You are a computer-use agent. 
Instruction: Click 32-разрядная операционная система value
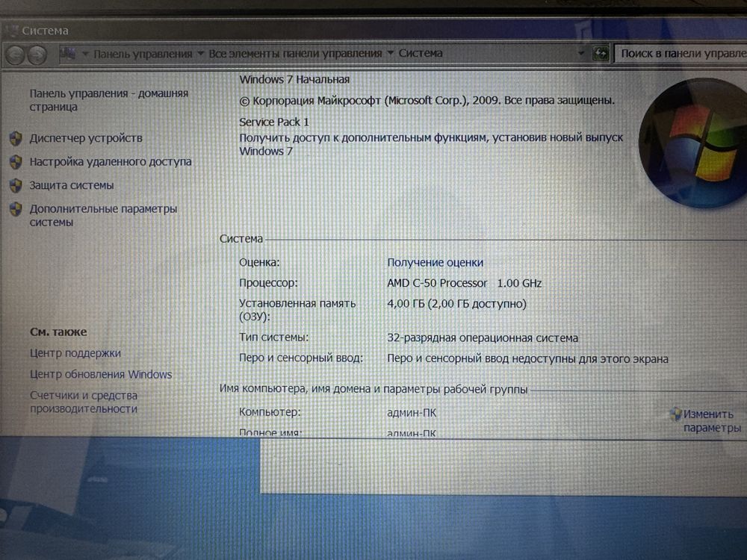[x=483, y=337]
